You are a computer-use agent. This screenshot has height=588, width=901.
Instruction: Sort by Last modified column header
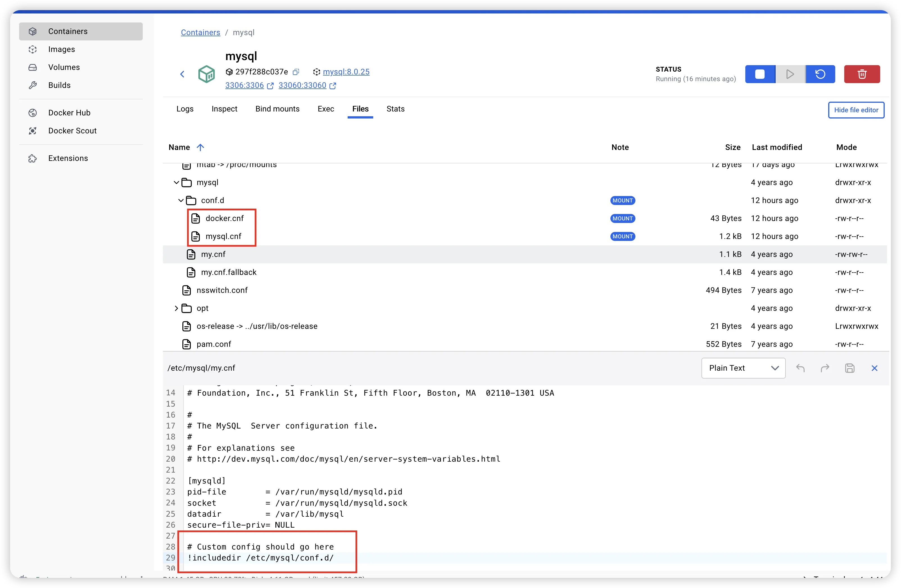(777, 148)
